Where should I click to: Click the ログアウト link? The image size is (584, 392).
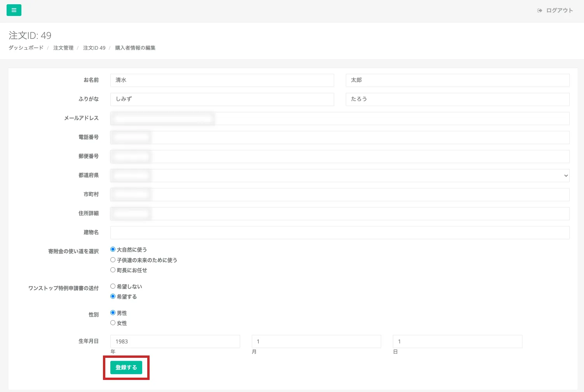click(559, 10)
